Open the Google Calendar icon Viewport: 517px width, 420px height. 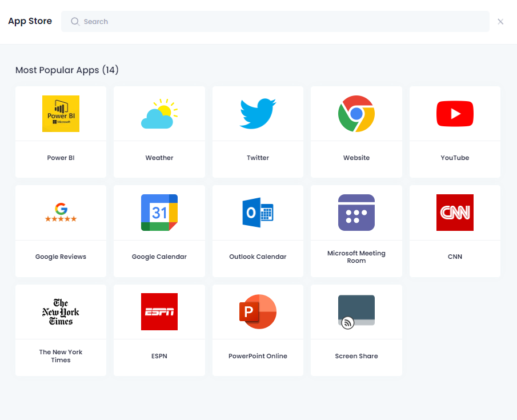159,213
